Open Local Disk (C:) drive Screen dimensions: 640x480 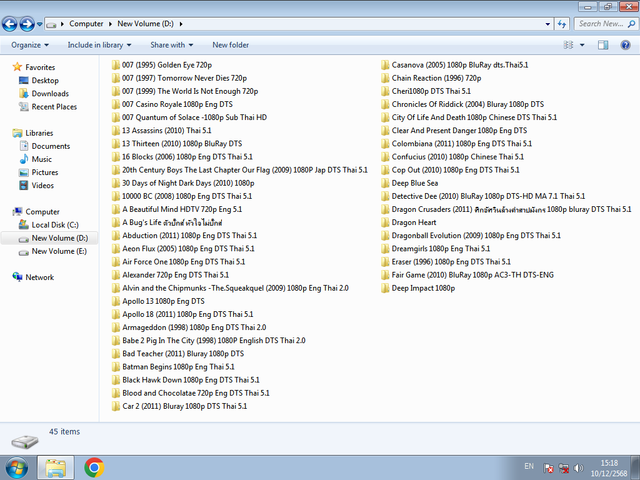[x=55, y=225]
